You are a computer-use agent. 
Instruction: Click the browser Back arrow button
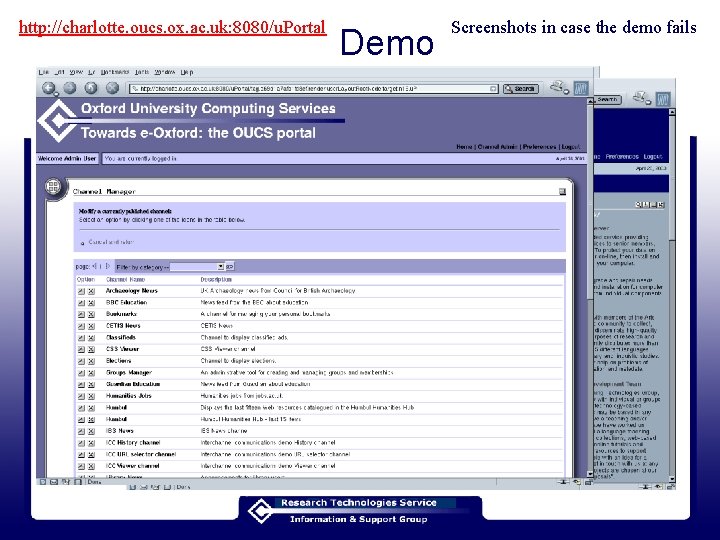point(49,88)
